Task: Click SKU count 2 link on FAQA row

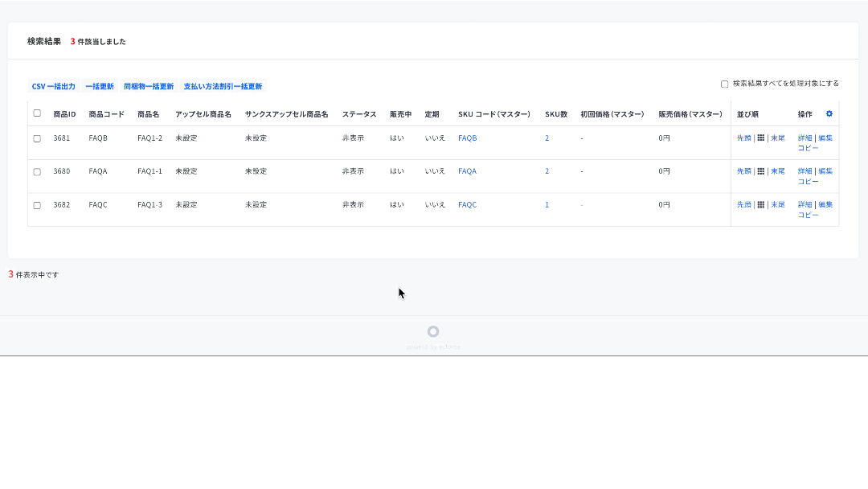Action: 547,171
